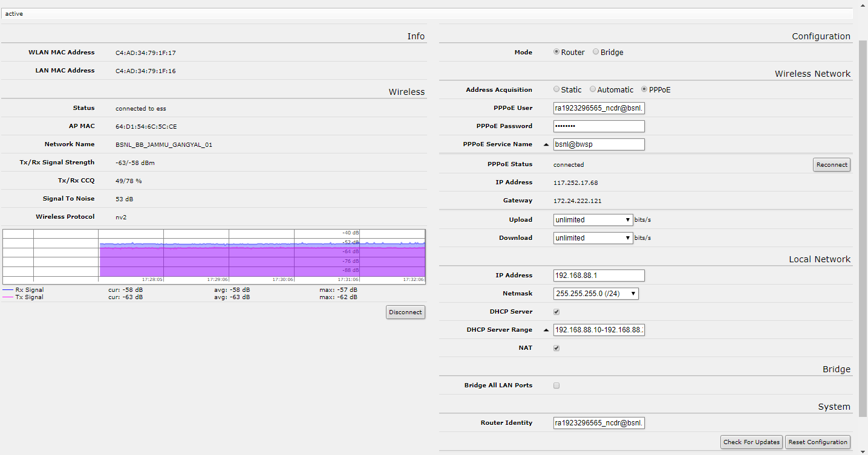Select the PPPoE acquisition option

click(x=642, y=89)
